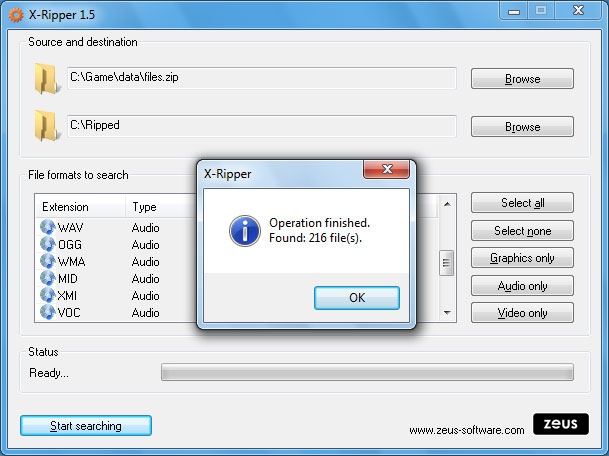Click the format list scrollbar thumb
This screenshot has height=456, width=609.
point(447,263)
